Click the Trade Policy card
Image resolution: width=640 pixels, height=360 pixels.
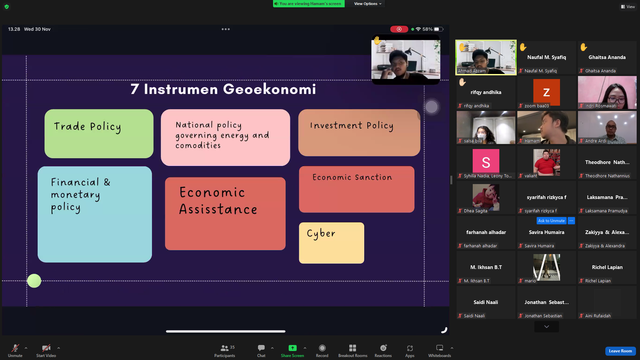pos(99,133)
